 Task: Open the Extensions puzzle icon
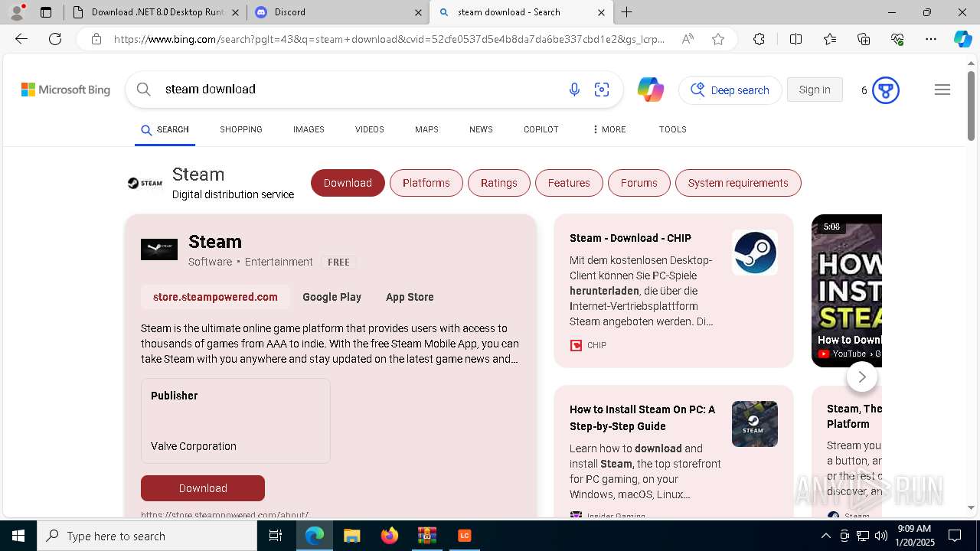click(759, 39)
